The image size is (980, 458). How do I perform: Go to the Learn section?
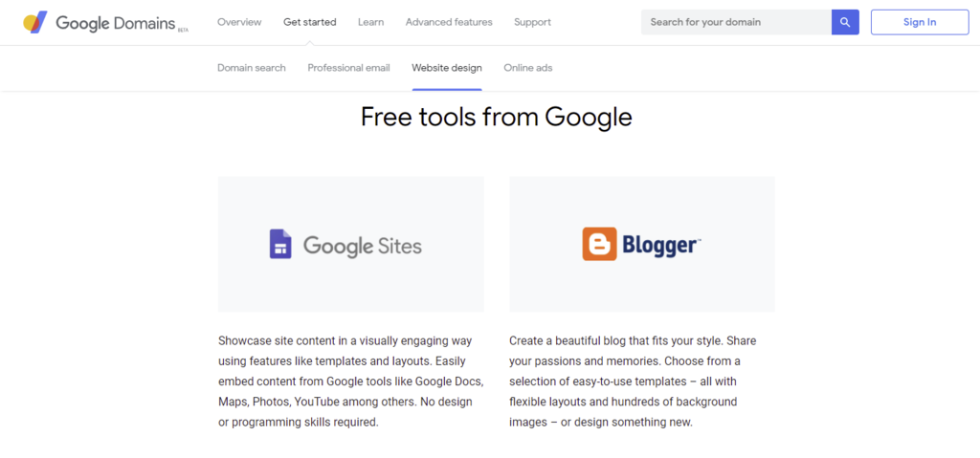click(x=370, y=22)
